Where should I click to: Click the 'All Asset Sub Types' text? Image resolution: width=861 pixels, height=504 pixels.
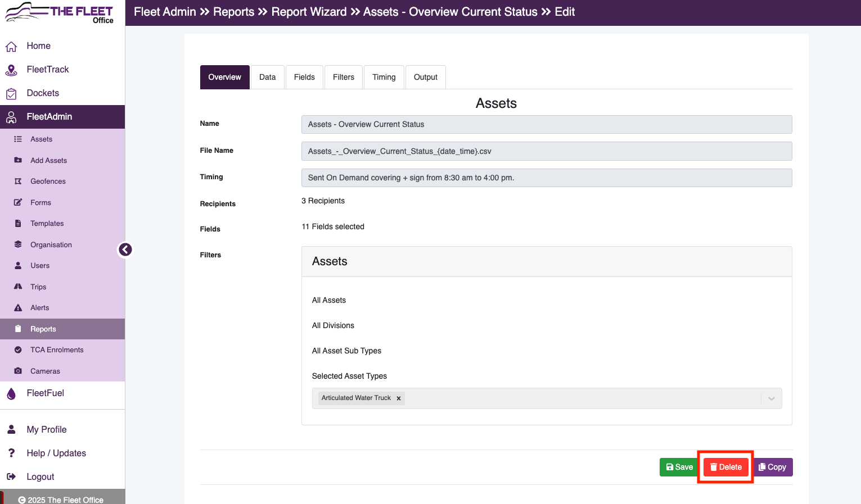[346, 351]
